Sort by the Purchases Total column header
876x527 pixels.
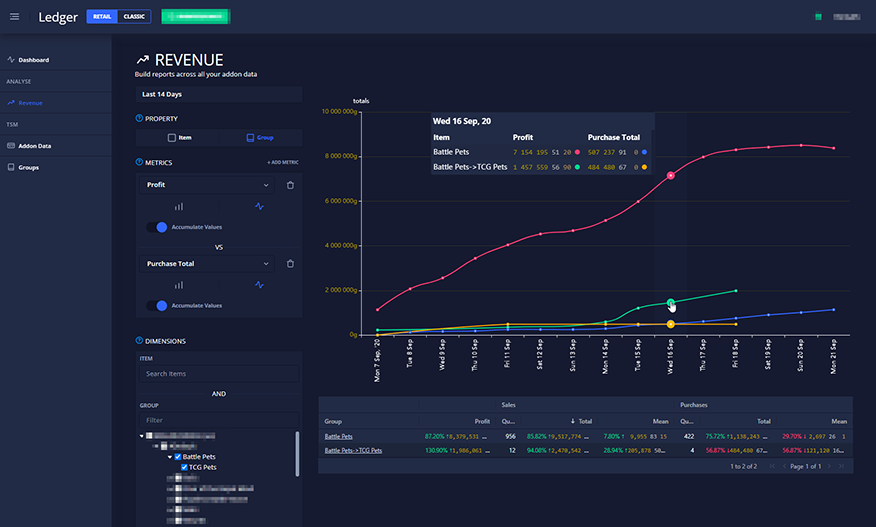coord(764,421)
